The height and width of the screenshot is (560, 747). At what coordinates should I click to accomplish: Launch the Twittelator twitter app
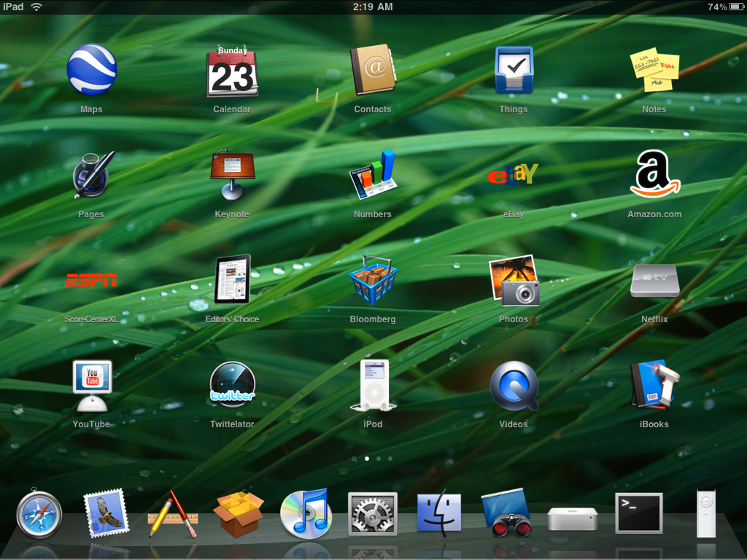tap(233, 385)
